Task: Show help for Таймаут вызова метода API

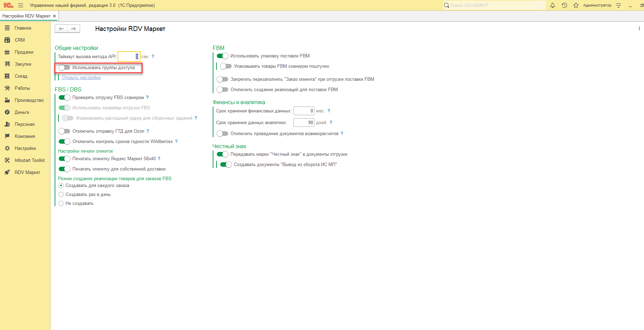Action: pos(153,56)
